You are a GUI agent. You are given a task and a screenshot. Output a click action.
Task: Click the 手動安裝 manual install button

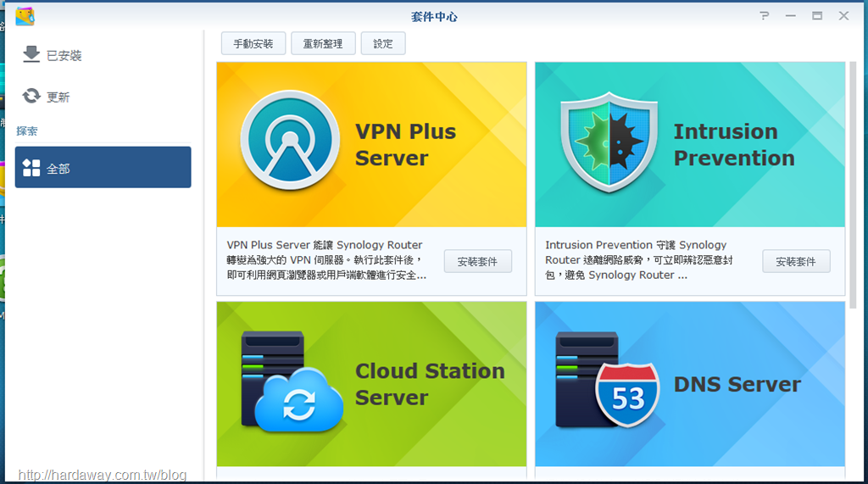(253, 44)
